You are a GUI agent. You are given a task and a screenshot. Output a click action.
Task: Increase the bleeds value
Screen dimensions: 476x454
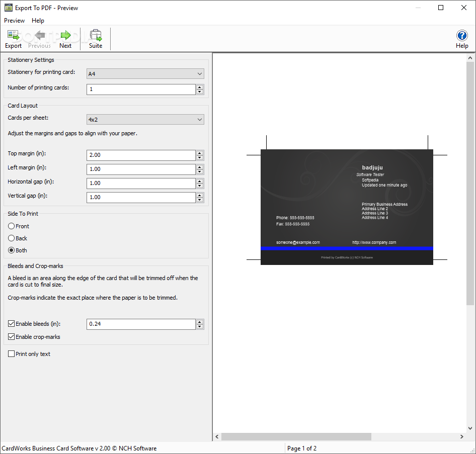point(199,322)
